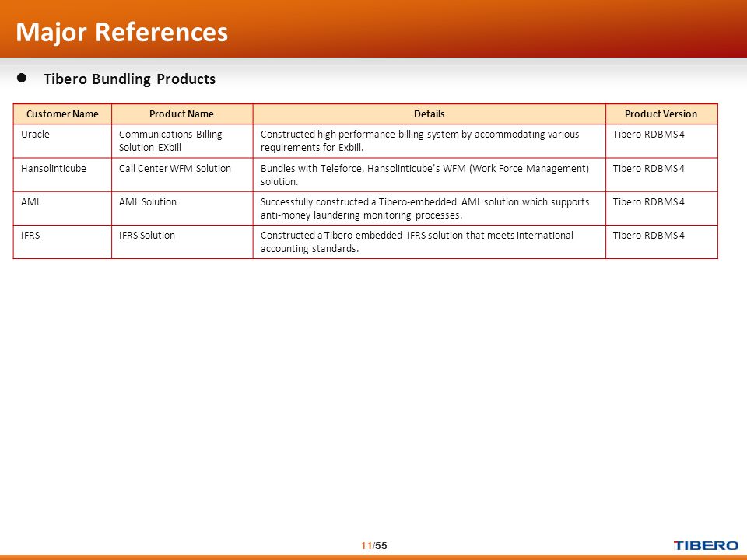Select the Tibero Bundling Products heading

pos(129,79)
